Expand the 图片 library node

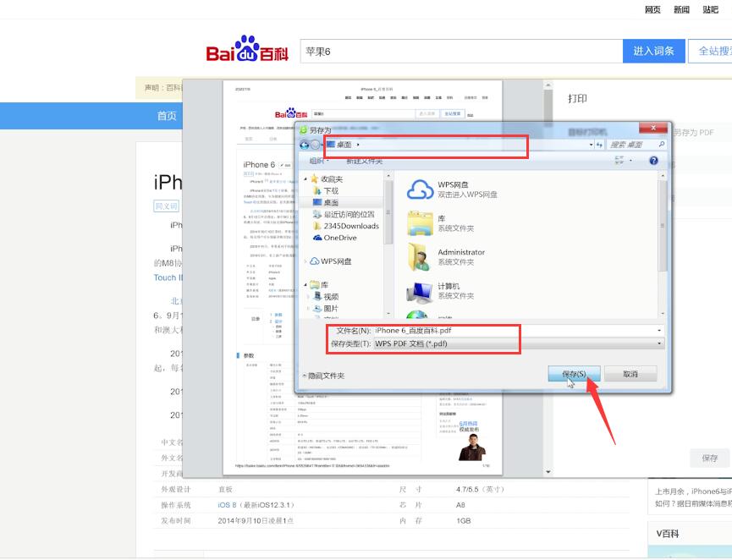(308, 309)
